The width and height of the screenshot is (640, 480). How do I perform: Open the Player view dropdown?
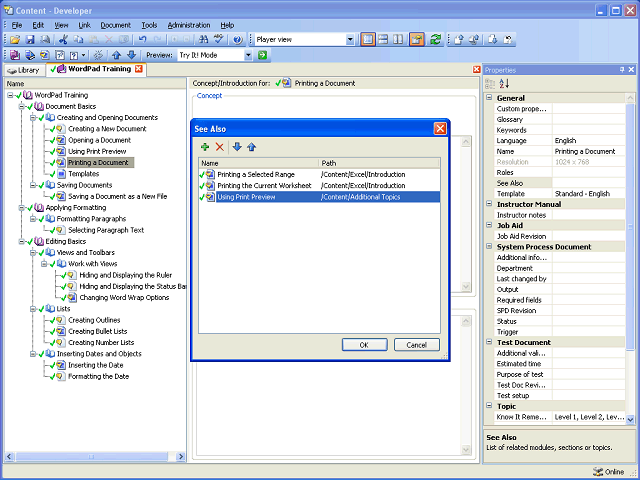click(x=350, y=40)
